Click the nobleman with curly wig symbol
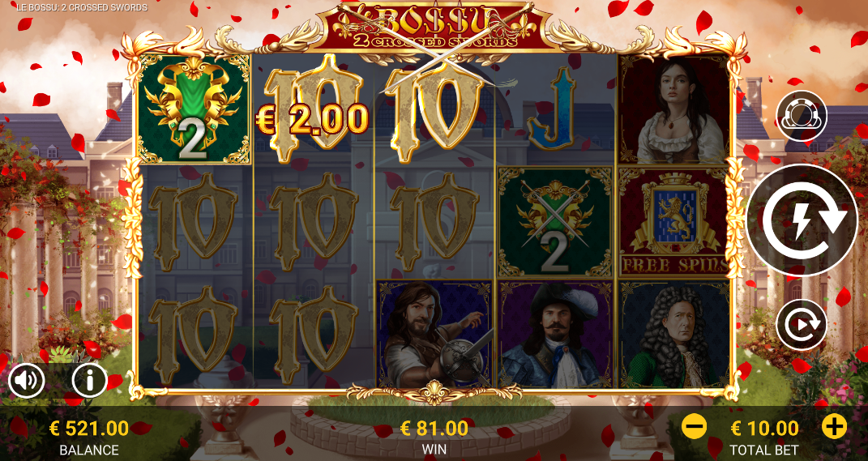 point(674,334)
